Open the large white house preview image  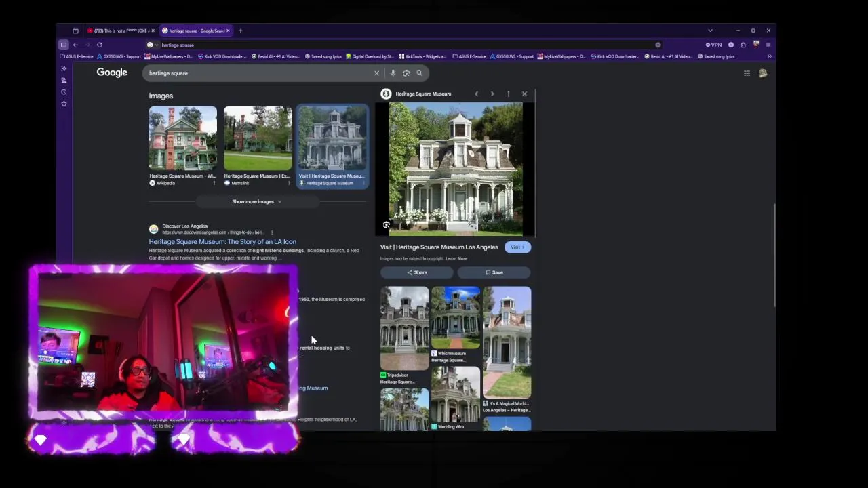(x=456, y=169)
